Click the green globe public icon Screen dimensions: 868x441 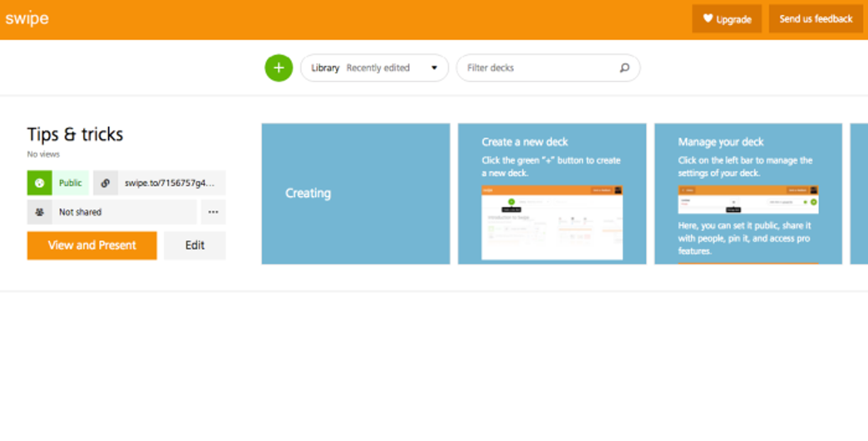pyautogui.click(x=39, y=183)
